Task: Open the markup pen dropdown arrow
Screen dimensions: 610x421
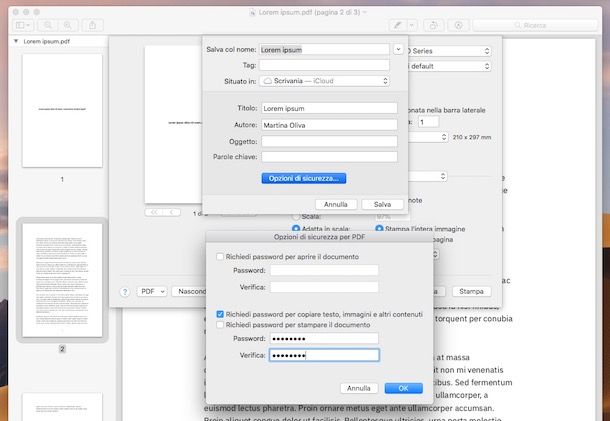Action: pyautogui.click(x=412, y=25)
